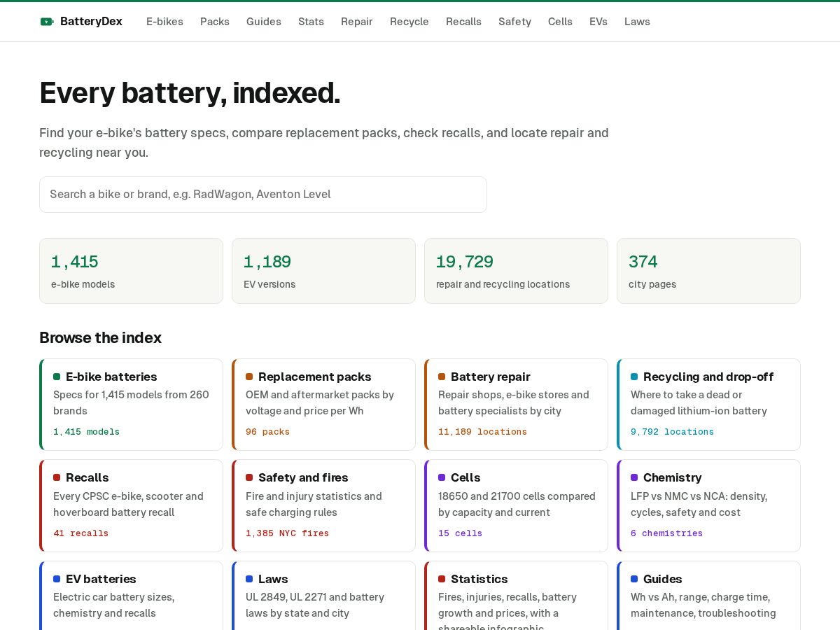The height and width of the screenshot is (630, 840).
Task: Click the BatteryDex battery logo icon
Action: [47, 22]
